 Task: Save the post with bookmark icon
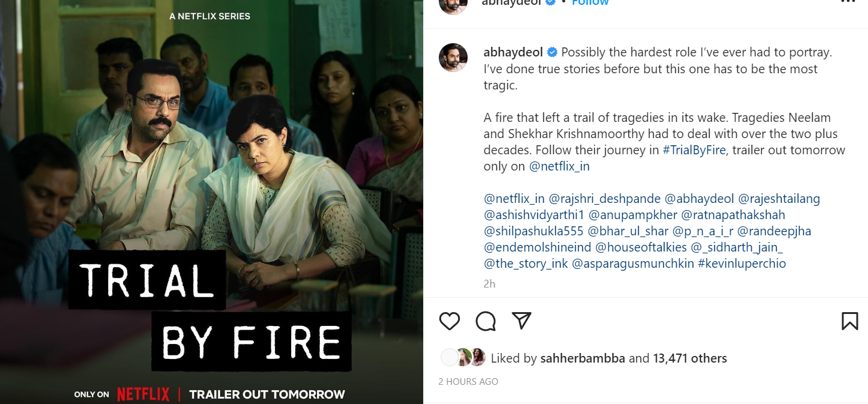(849, 321)
